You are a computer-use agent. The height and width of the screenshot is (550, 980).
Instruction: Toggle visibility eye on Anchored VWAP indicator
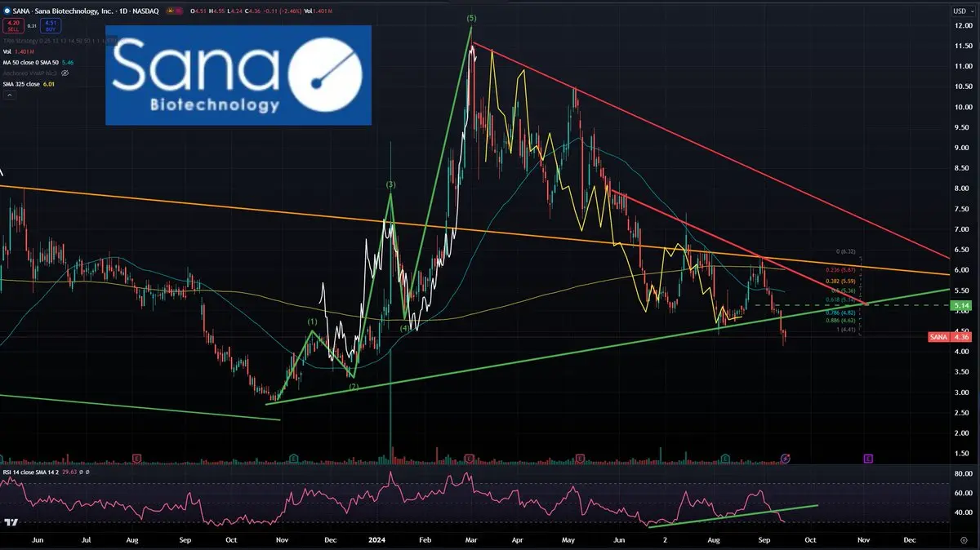coord(65,73)
